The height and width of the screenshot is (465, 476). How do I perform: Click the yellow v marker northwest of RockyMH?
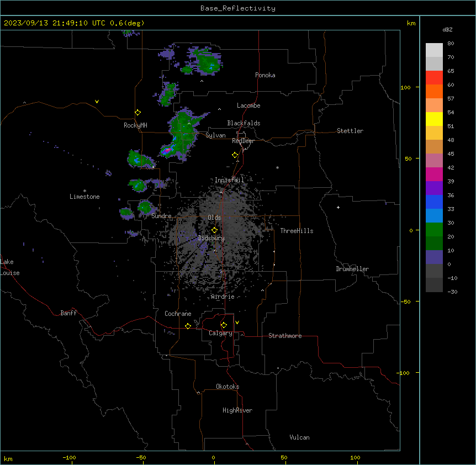click(97, 102)
